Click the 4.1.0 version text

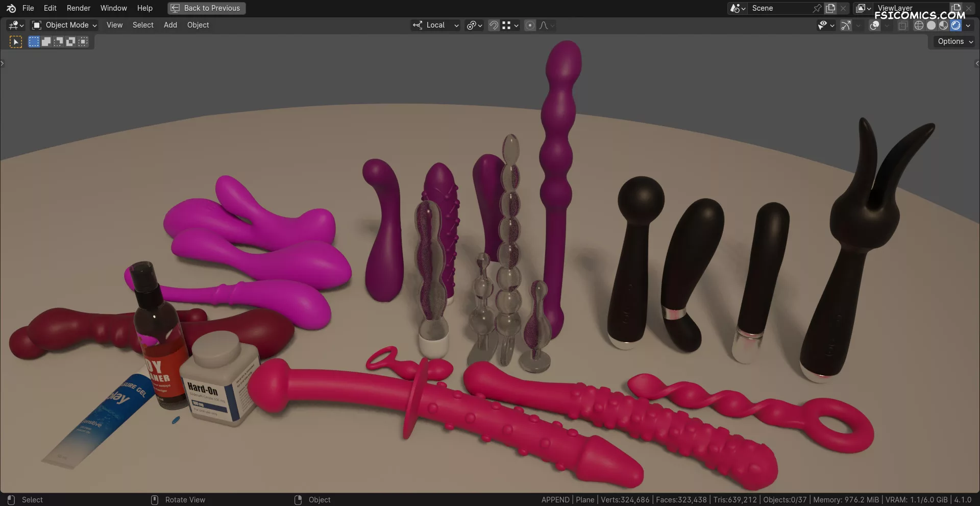point(963,500)
